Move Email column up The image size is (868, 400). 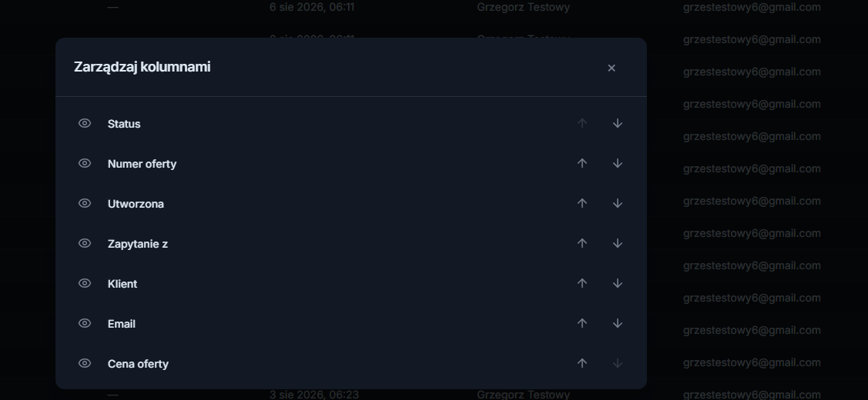tap(581, 323)
